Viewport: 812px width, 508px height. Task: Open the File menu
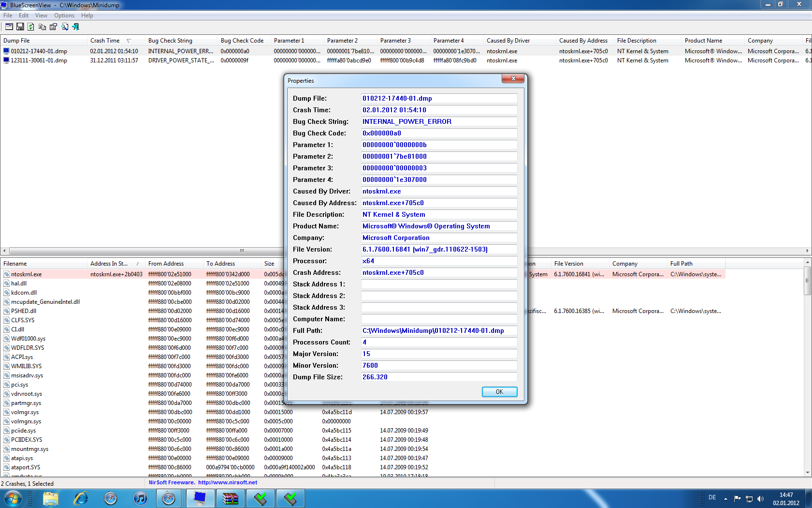(x=8, y=15)
